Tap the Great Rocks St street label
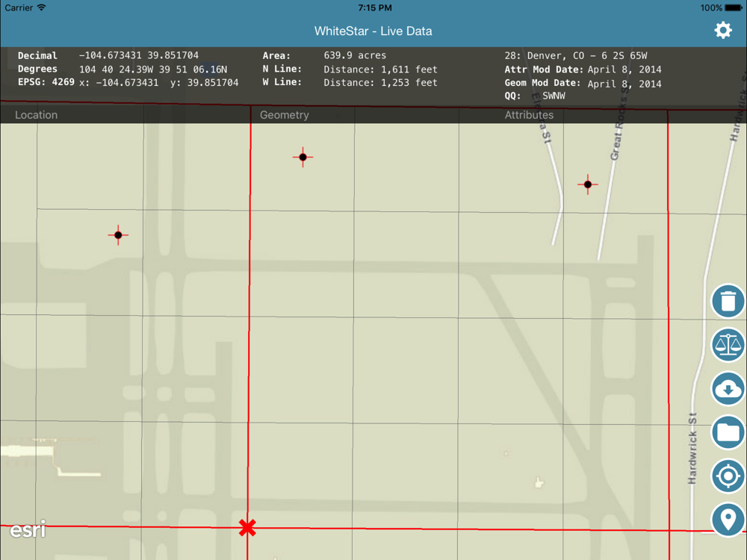 click(x=620, y=123)
